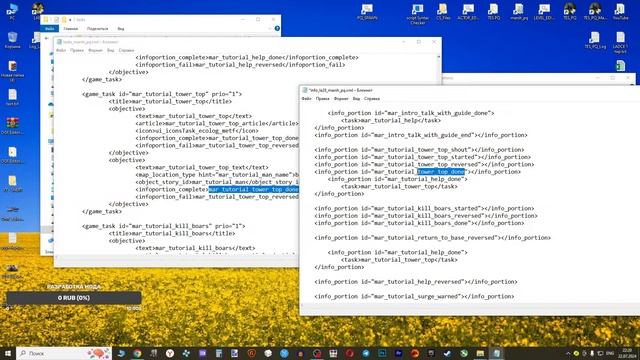This screenshot has width=640, height=360.
Task: Open the CS_Files folder shortcut
Action: [443, 12]
